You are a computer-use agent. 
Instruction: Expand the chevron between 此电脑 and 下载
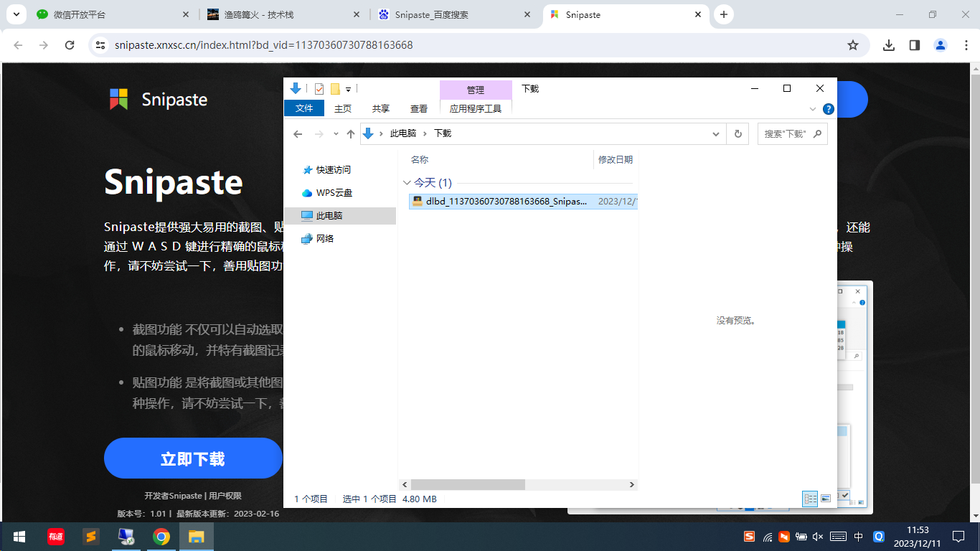(425, 133)
